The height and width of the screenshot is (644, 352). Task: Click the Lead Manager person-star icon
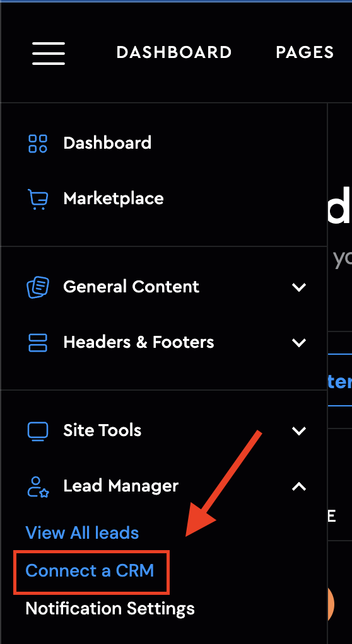click(37, 486)
